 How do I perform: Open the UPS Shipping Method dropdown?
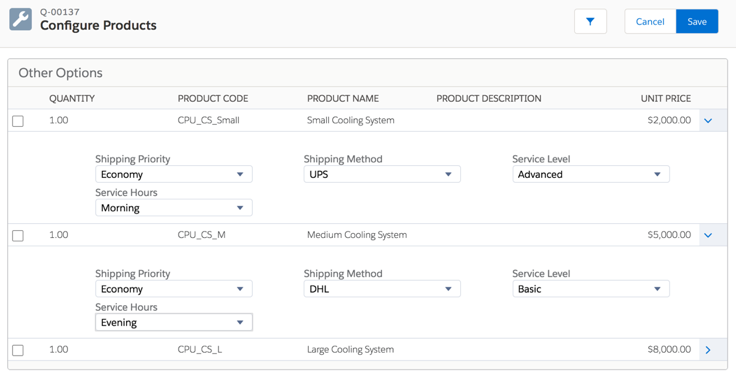click(382, 174)
